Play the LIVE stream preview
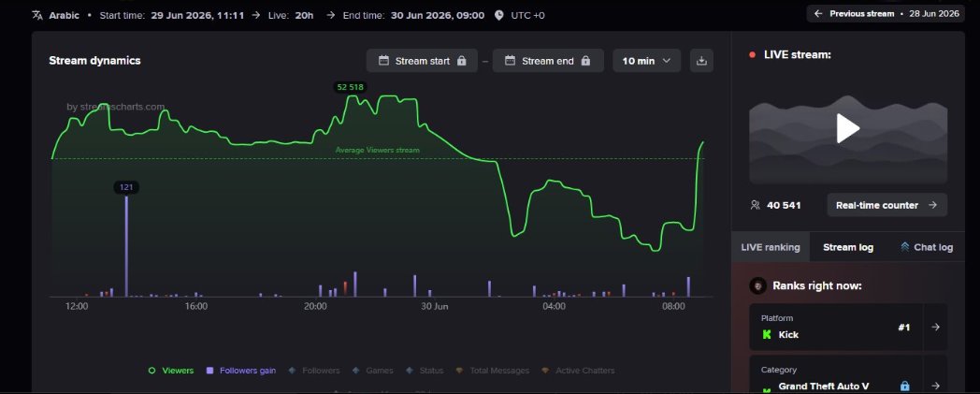The height and width of the screenshot is (394, 980). click(848, 128)
